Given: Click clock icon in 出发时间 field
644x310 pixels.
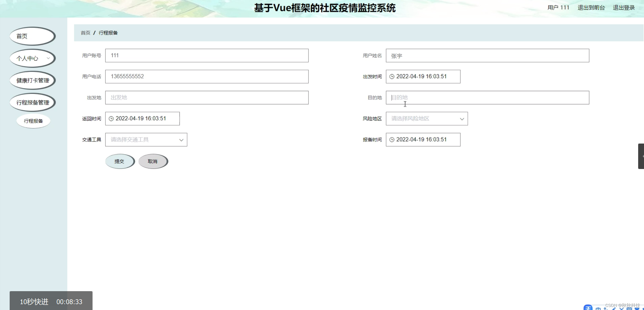Looking at the screenshot, I should [392, 77].
